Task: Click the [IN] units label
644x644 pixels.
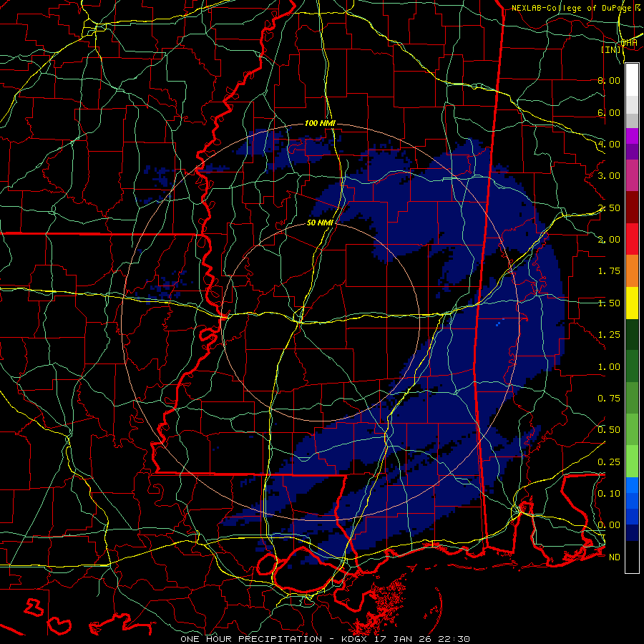Action: (x=611, y=49)
